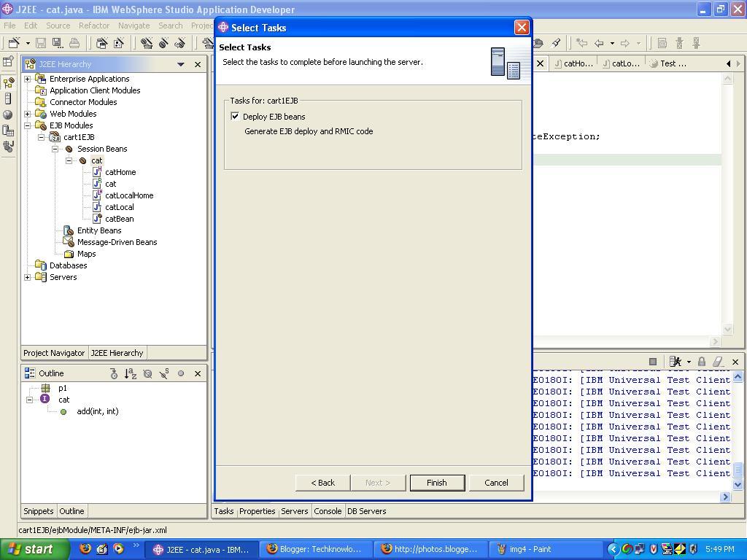This screenshot has height=560, width=747.
Task: Switch to the Servers tab
Action: pyautogui.click(x=295, y=511)
